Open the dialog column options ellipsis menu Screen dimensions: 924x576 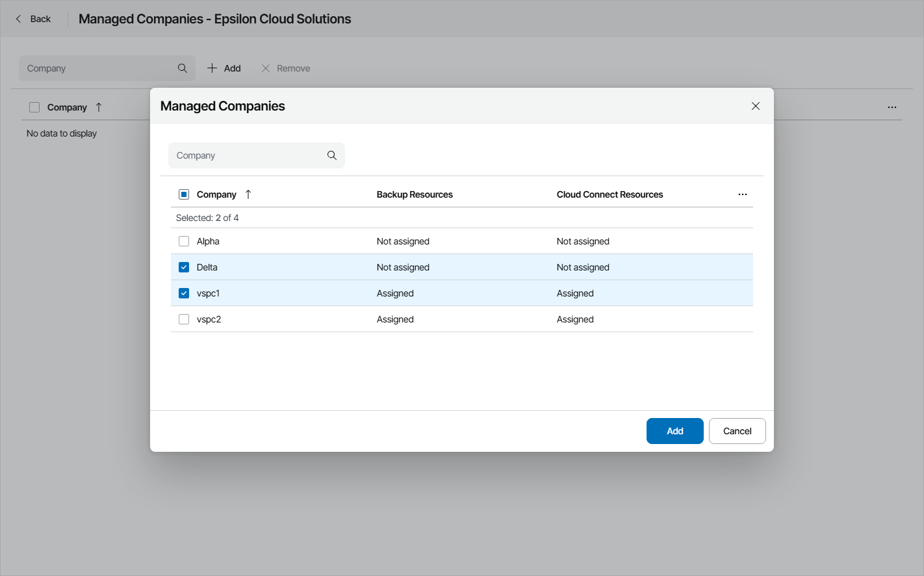pyautogui.click(x=743, y=194)
